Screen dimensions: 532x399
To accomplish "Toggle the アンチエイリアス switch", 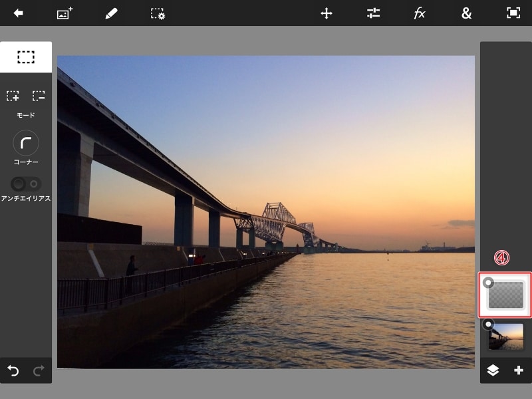I will click(x=26, y=184).
